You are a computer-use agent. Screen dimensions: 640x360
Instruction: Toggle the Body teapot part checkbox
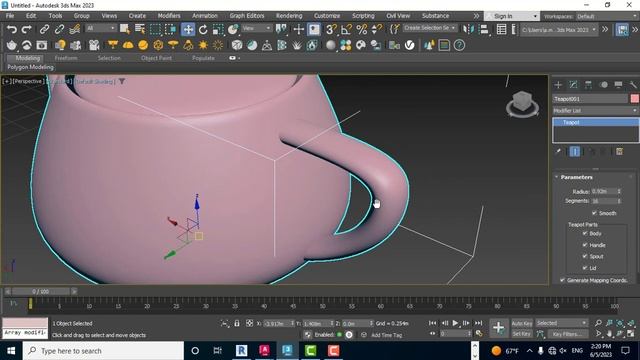pos(585,233)
